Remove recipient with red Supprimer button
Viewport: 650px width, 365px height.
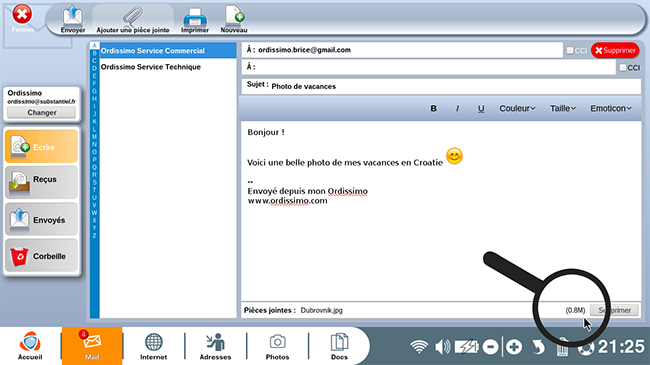(615, 50)
